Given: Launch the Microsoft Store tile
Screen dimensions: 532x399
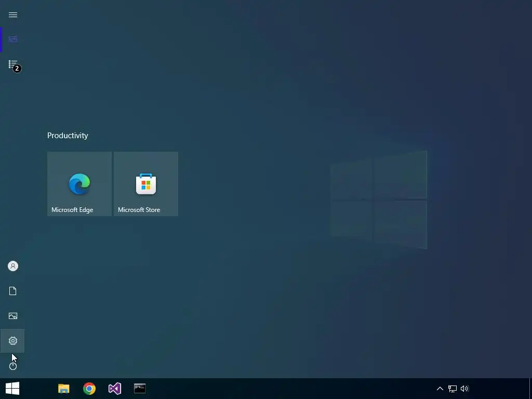Looking at the screenshot, I should [146, 183].
